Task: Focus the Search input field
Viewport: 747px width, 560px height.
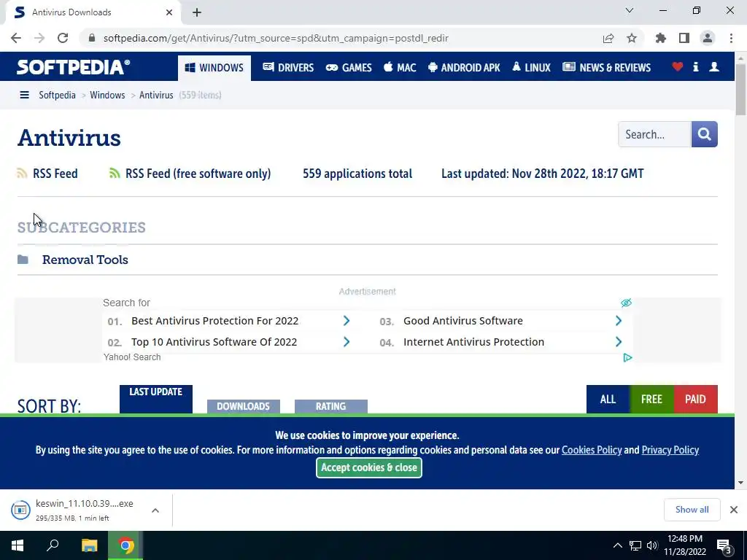Action: (x=654, y=134)
